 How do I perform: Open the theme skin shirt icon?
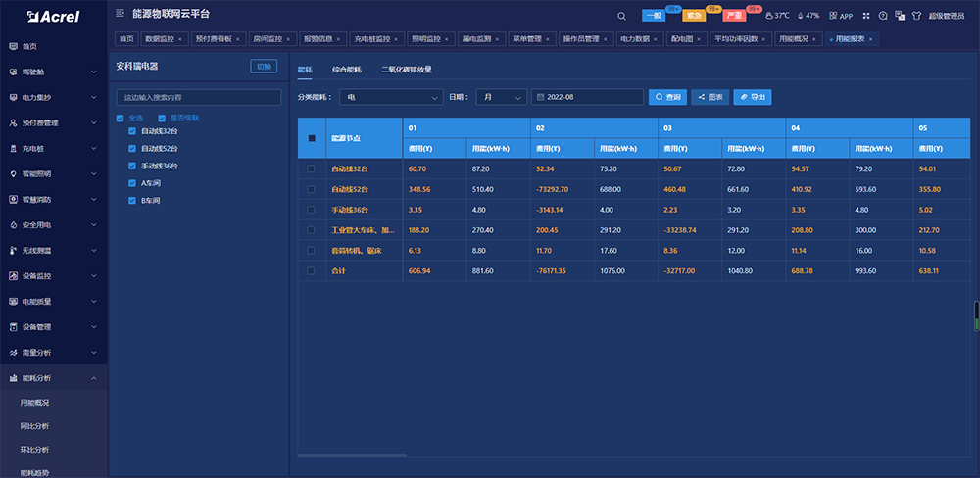tap(916, 16)
